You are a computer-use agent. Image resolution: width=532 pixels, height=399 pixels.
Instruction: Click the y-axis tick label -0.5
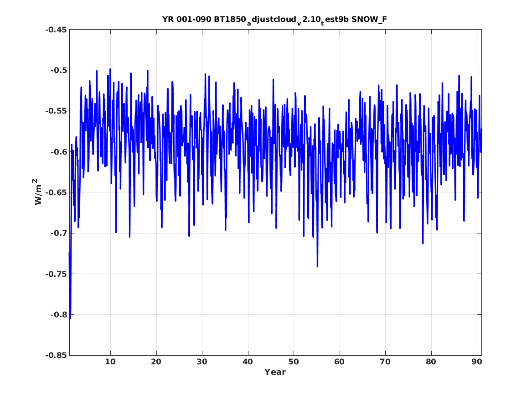click(x=59, y=71)
